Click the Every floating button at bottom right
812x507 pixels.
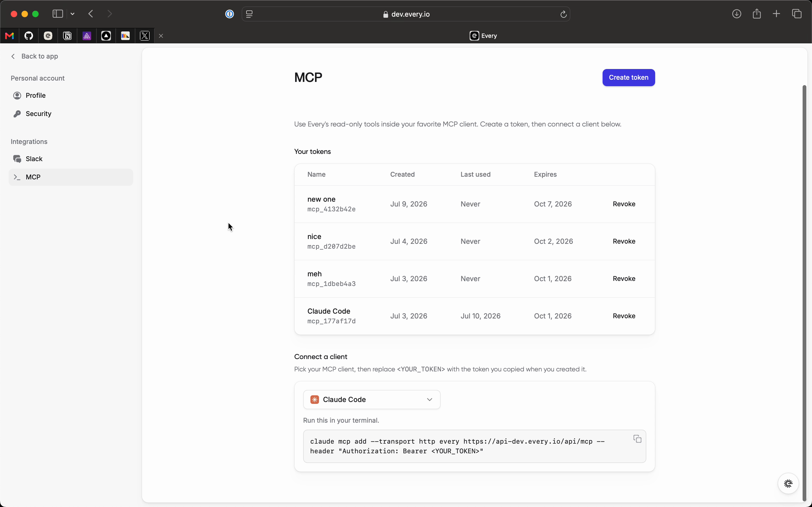tap(788, 483)
